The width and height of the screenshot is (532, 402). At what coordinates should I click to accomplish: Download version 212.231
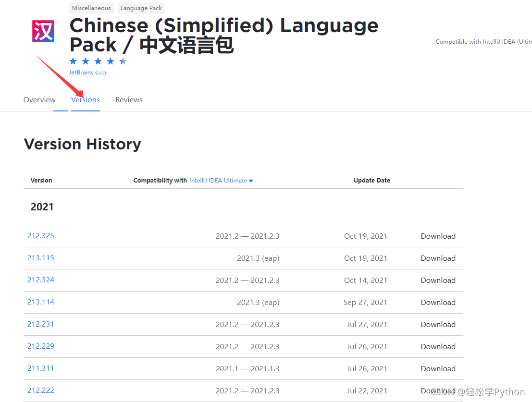point(438,324)
